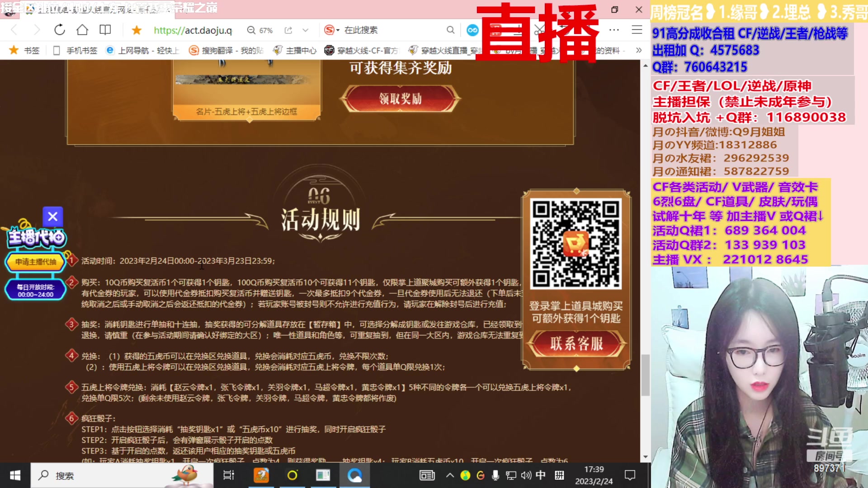Screen dimensions: 868x488
Task: Open the 手机书签 bookmark
Action: [x=75, y=50]
